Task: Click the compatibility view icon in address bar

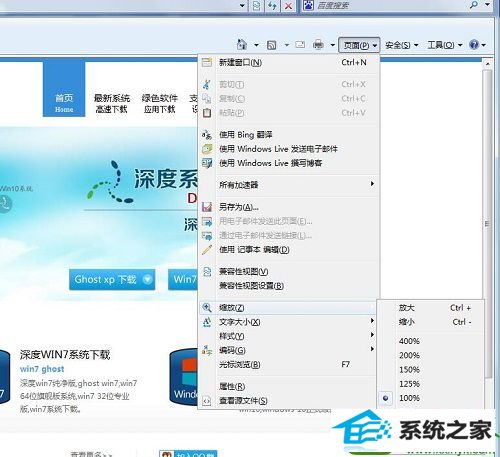Action: click(x=256, y=6)
